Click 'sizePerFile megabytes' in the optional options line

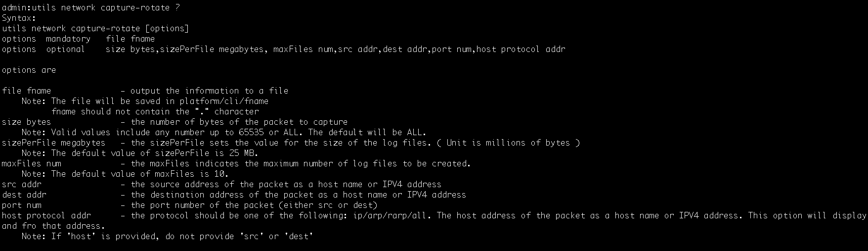(x=213, y=49)
